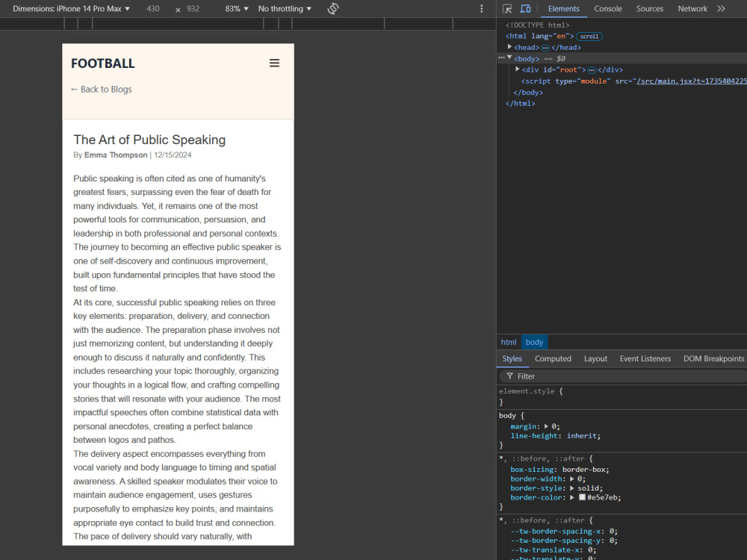Open the hamburger menu on Football page
This screenshot has height=560, width=747.
(x=274, y=63)
